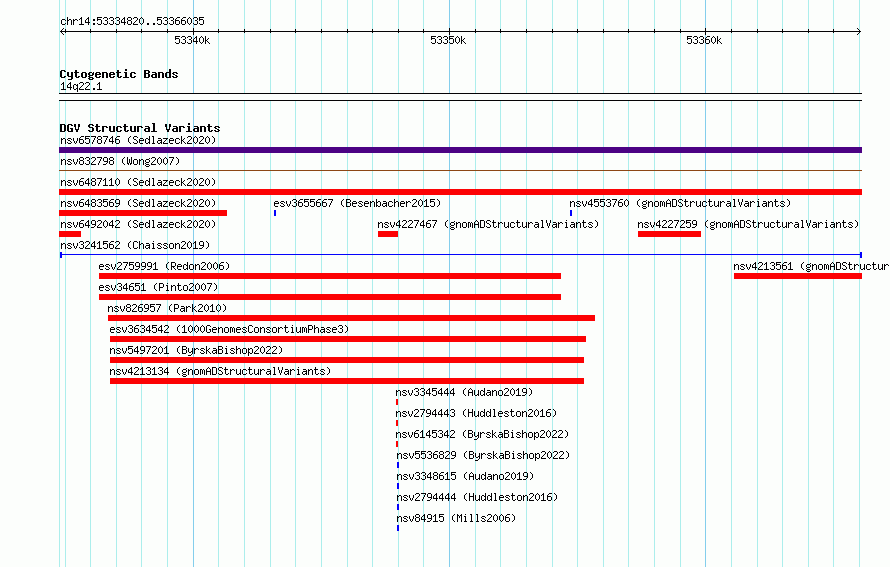
Task: Click the red tick under nsv6145342
Action: click(397, 444)
